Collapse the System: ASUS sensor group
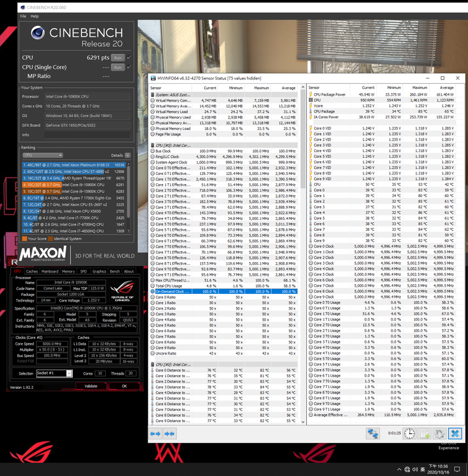Image resolution: width=468 pixels, height=476 pixels. pyautogui.click(x=153, y=95)
